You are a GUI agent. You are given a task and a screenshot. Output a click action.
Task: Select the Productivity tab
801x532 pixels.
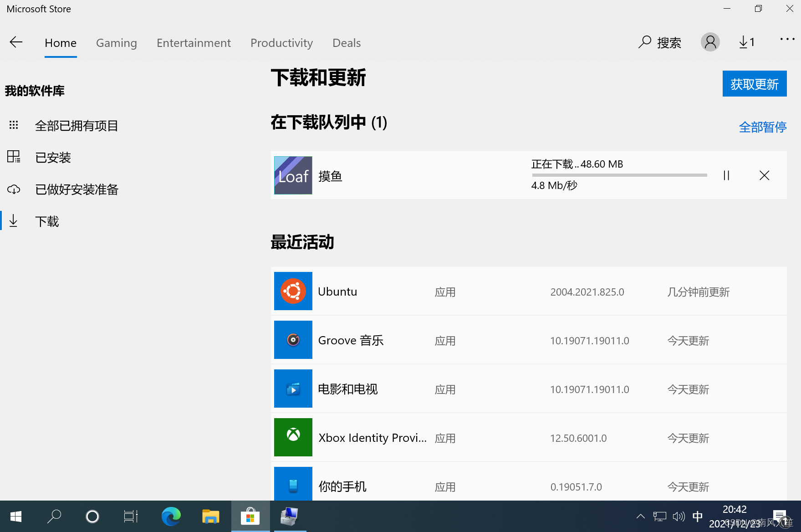(x=281, y=43)
